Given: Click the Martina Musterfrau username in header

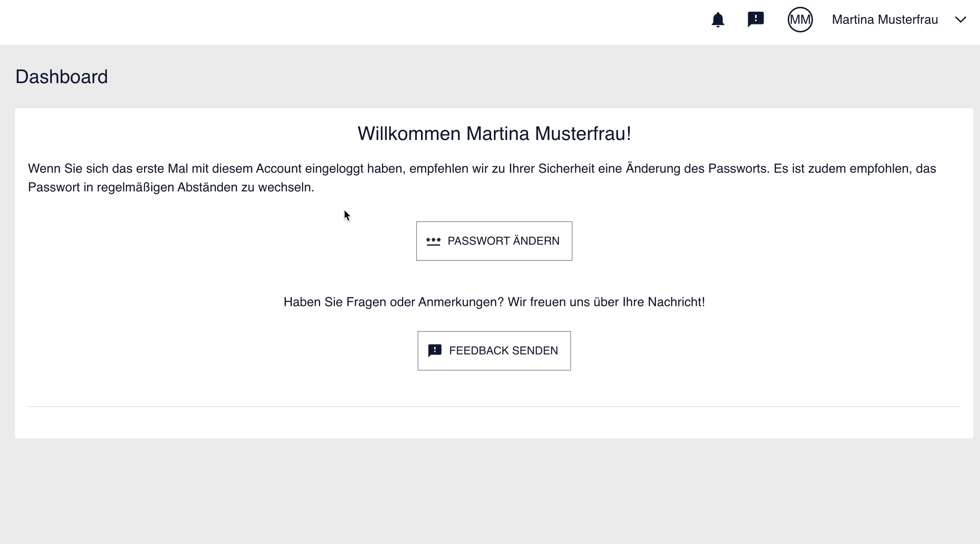Looking at the screenshot, I should tap(885, 19).
